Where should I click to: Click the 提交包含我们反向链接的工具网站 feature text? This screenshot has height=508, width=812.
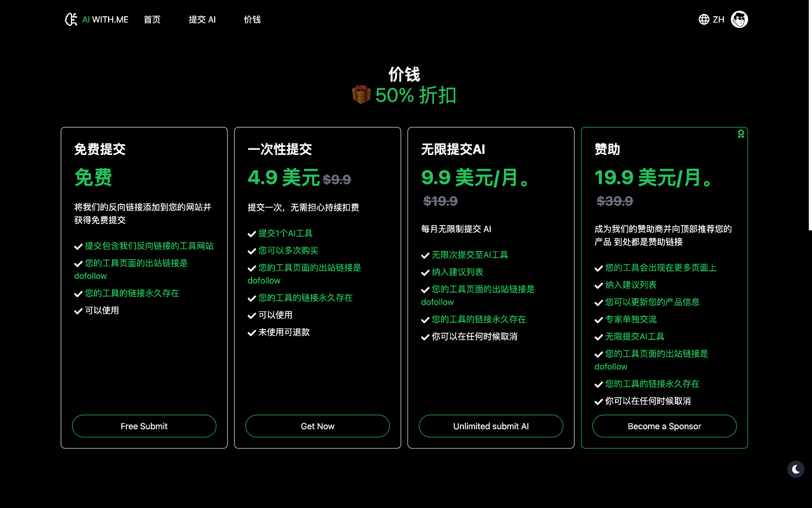pyautogui.click(x=149, y=246)
